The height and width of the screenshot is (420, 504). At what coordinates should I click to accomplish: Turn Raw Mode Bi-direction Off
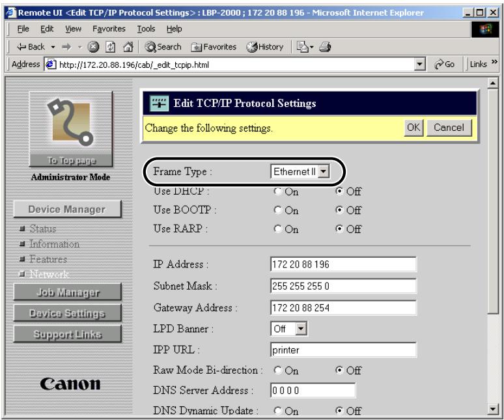click(x=339, y=371)
